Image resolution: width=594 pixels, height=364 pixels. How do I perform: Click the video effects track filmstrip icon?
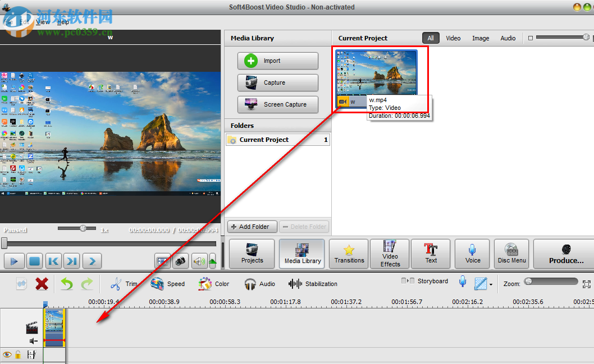coord(31,354)
